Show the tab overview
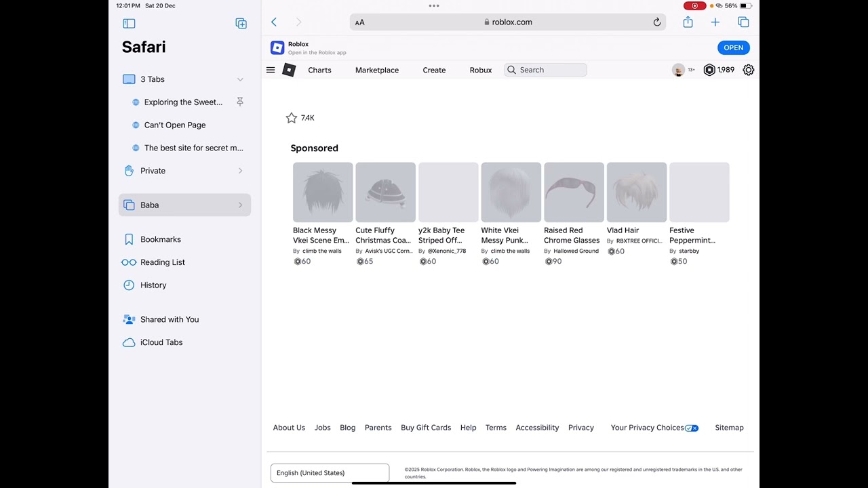 pos(743,22)
